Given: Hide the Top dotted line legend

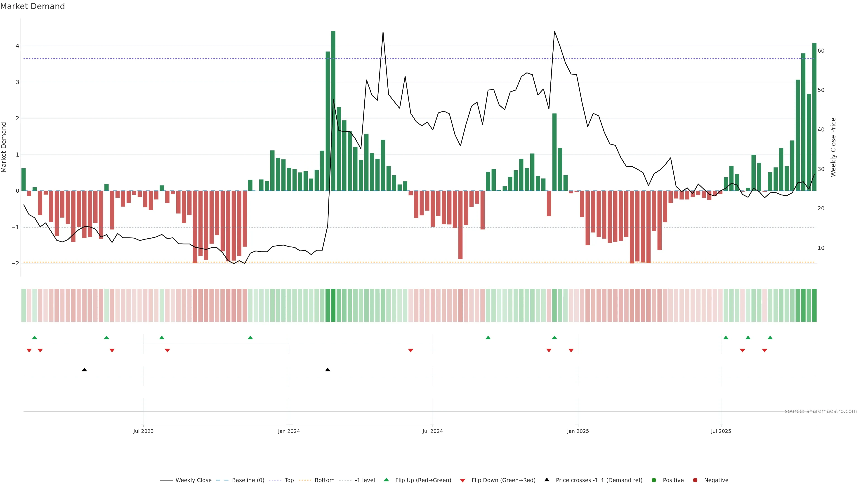Looking at the screenshot, I should coord(289,480).
